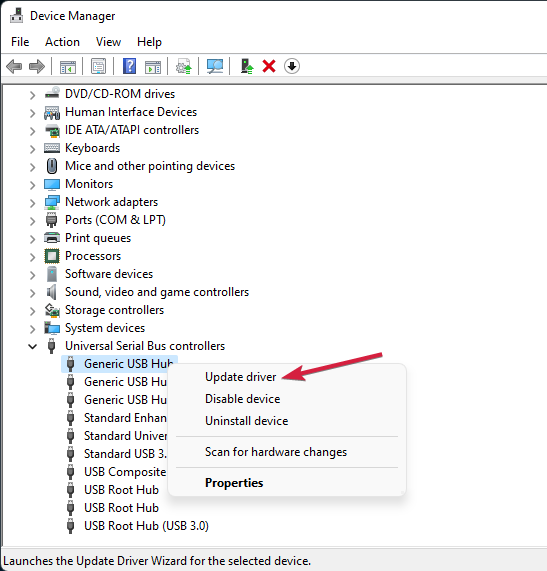Expand Sound, video and game controllers
Screen dimensions: 547x571
click(x=32, y=293)
